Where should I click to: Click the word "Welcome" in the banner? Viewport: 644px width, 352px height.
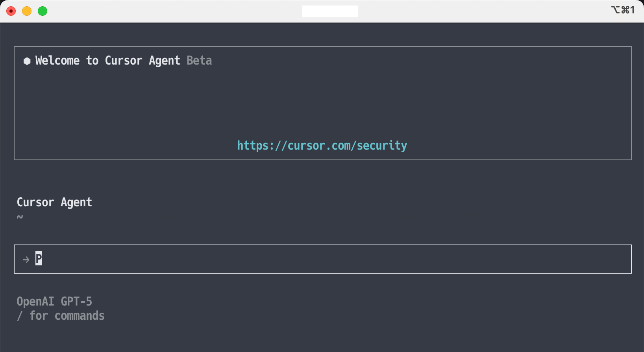click(x=57, y=61)
